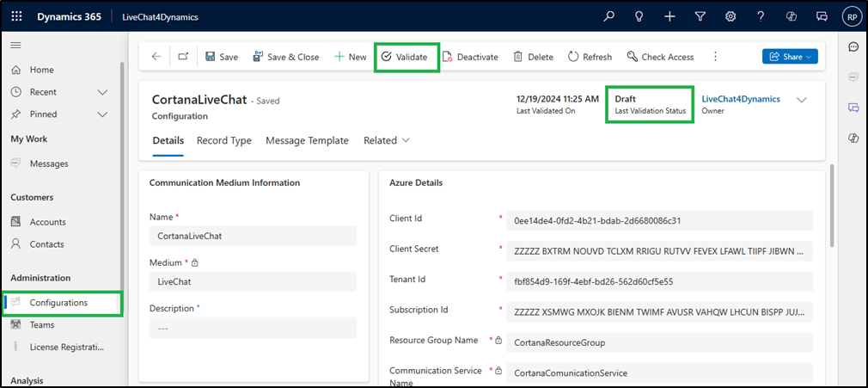This screenshot has width=868, height=388.
Task: Click the Client Id input field
Action: (658, 220)
